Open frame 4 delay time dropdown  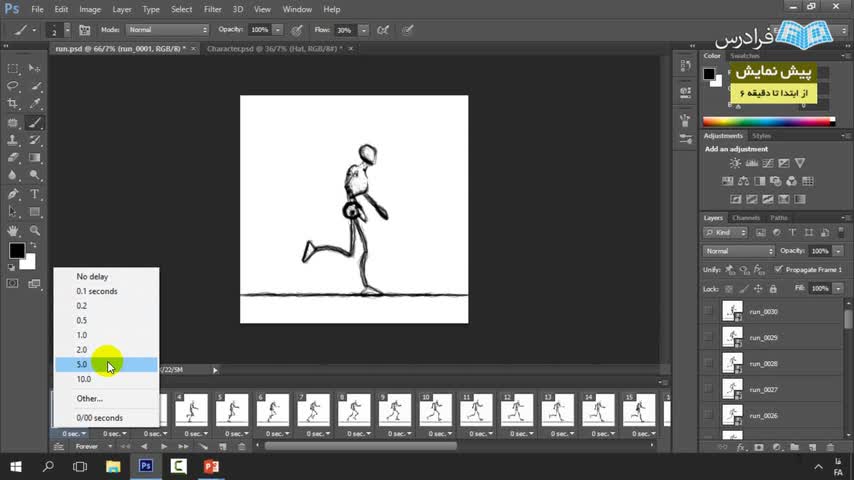coord(196,434)
